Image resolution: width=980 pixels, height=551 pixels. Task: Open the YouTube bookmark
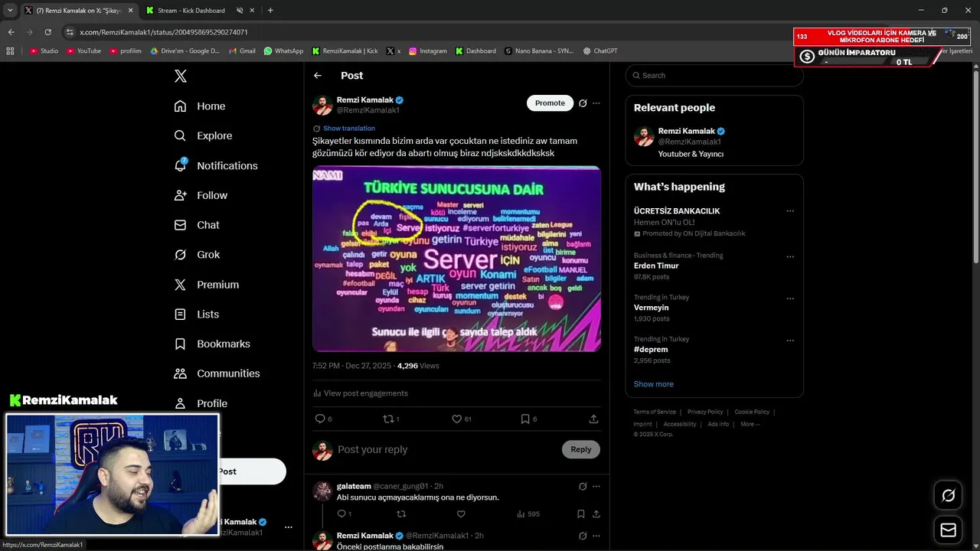84,51
